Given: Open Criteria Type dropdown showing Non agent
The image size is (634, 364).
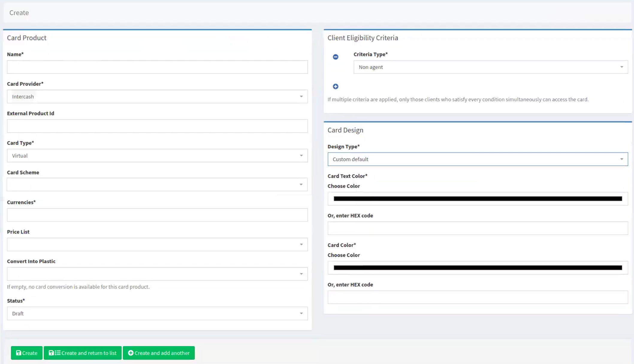Looking at the screenshot, I should 490,67.
